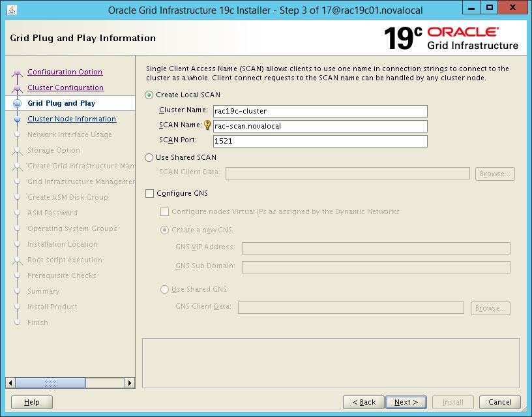Jump to Cluster Node Information step
This screenshot has width=532, height=417.
[70, 119]
